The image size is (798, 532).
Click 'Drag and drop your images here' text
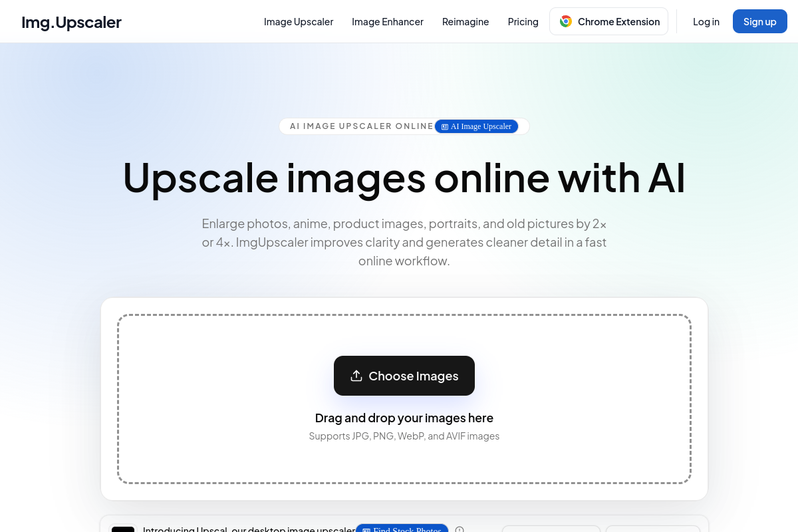[x=404, y=418]
